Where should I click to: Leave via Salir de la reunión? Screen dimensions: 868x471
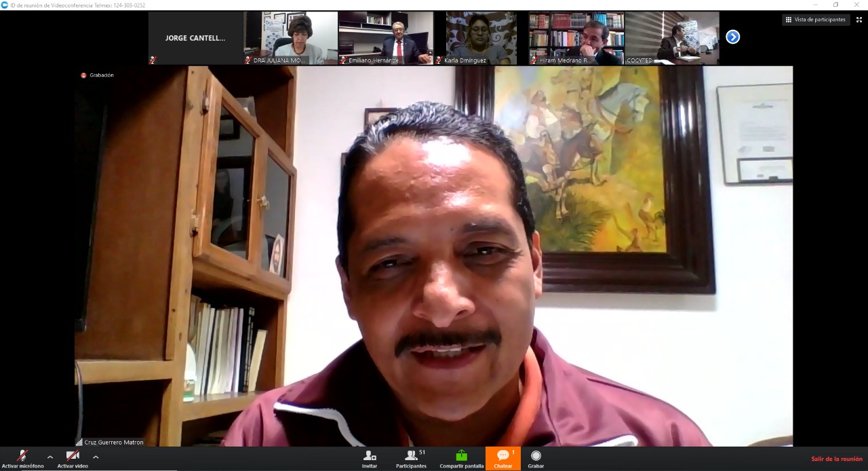[837, 459]
